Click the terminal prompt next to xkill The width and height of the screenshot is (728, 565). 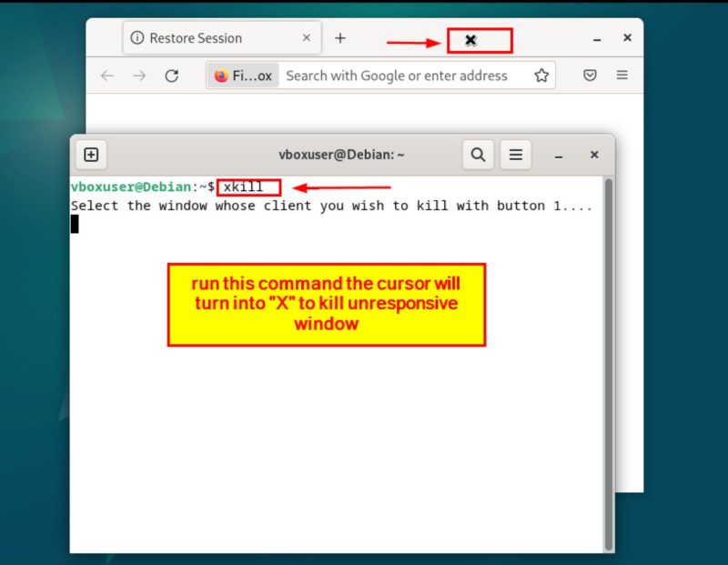[141, 187]
